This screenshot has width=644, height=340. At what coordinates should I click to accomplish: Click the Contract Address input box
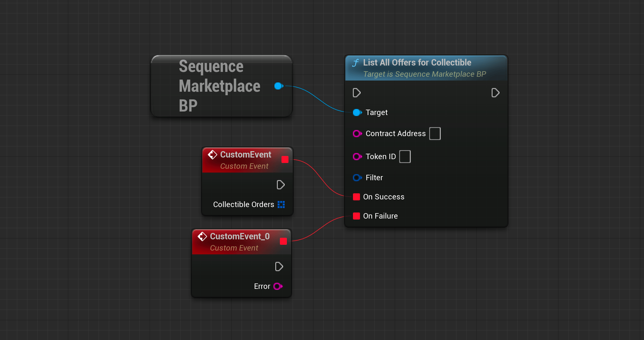(x=435, y=134)
